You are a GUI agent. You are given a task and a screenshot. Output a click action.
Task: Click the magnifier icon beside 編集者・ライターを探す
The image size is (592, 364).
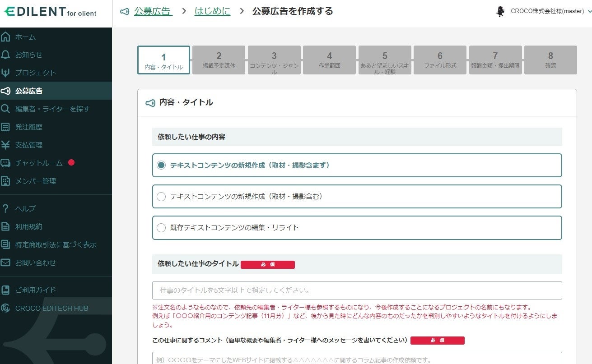(5, 109)
